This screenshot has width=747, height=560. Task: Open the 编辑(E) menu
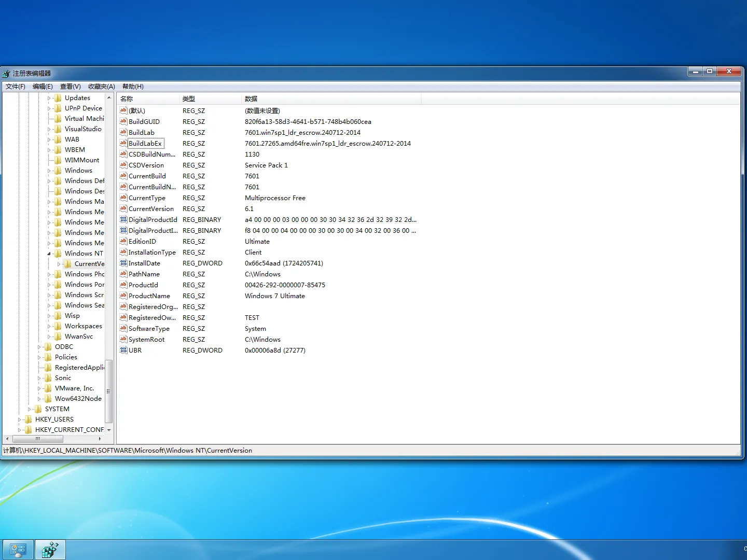pos(44,86)
